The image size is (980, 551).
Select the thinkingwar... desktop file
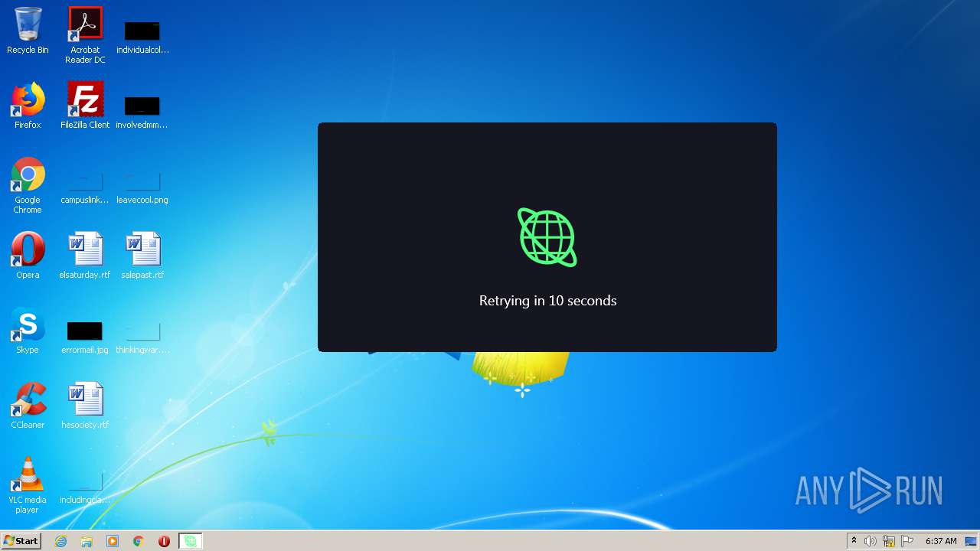(142, 337)
